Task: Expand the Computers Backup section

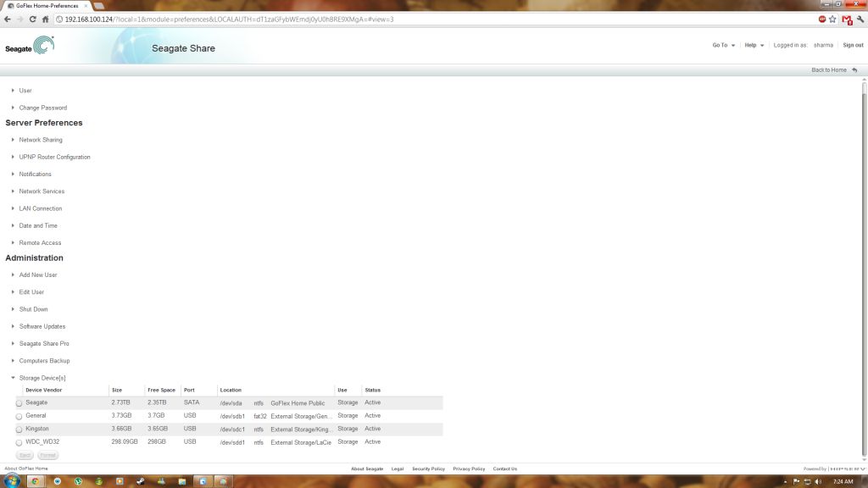Action: pos(44,361)
